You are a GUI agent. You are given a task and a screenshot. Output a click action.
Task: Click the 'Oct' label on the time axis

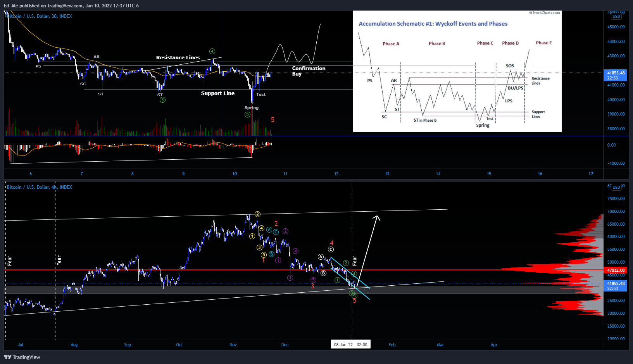(x=179, y=345)
